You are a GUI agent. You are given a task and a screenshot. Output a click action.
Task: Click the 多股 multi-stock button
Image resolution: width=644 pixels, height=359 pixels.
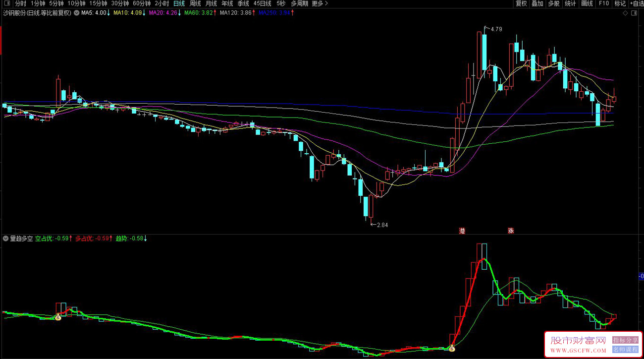(554, 3)
